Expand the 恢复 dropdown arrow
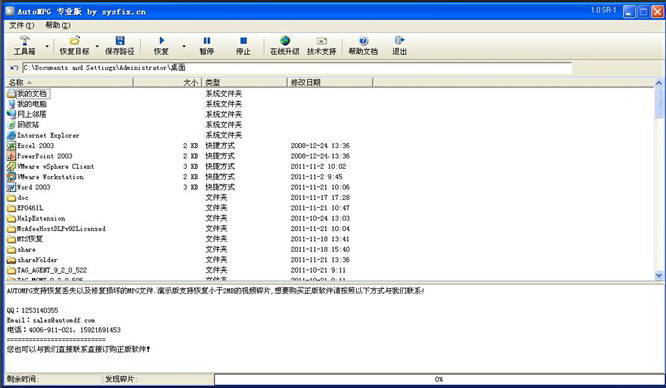Image resolution: width=666 pixels, height=388 pixels. pos(184,46)
